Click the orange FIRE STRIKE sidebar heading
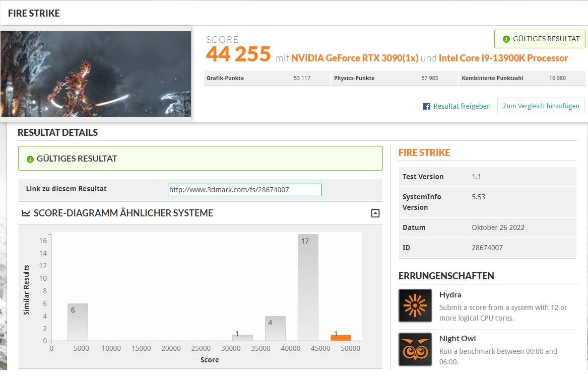The image size is (588, 389). pos(424,153)
